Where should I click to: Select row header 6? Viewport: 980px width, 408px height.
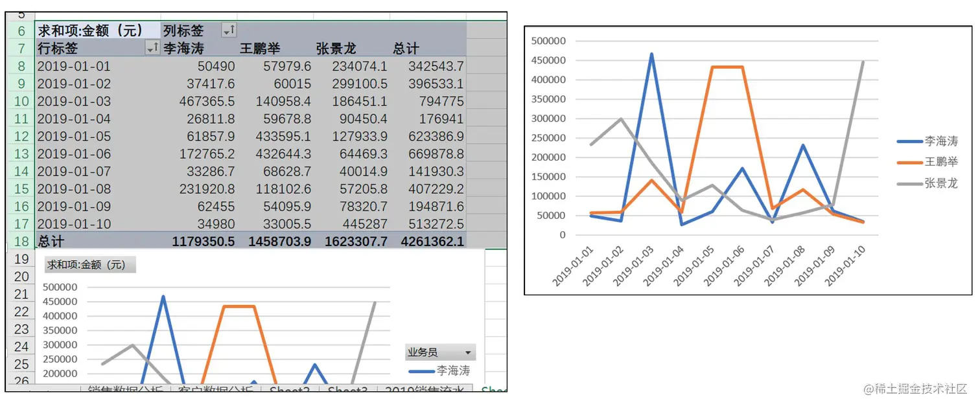pos(21,31)
